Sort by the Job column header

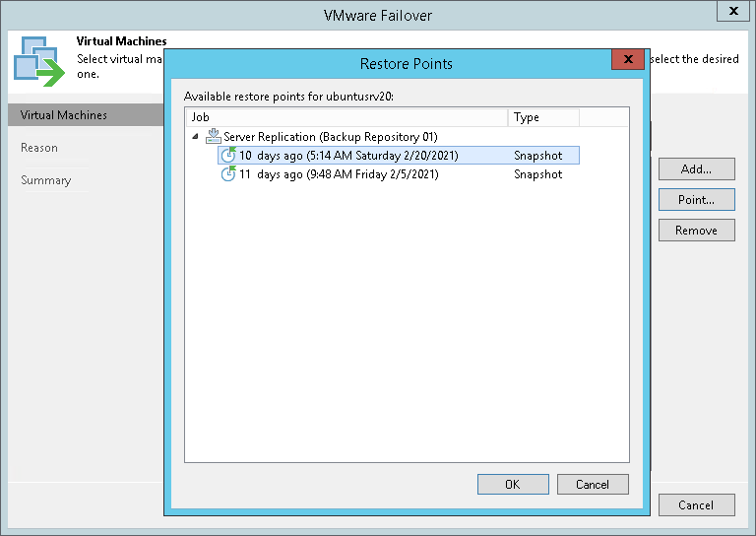(346, 117)
